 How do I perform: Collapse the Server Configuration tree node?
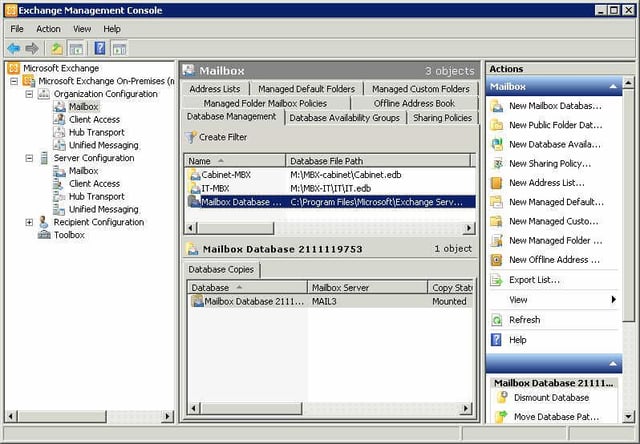pos(29,158)
